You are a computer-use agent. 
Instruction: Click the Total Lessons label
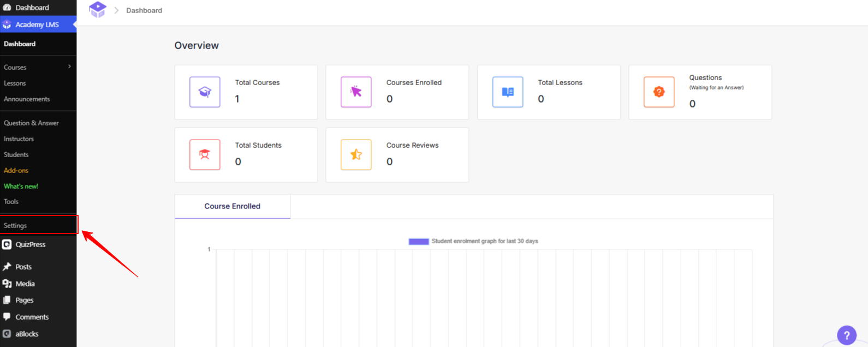pyautogui.click(x=560, y=83)
